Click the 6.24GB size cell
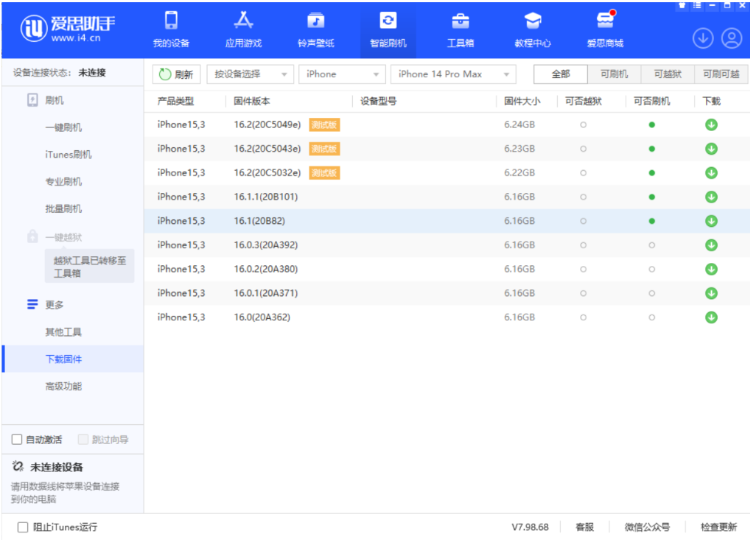The image size is (756, 545). tap(519, 124)
